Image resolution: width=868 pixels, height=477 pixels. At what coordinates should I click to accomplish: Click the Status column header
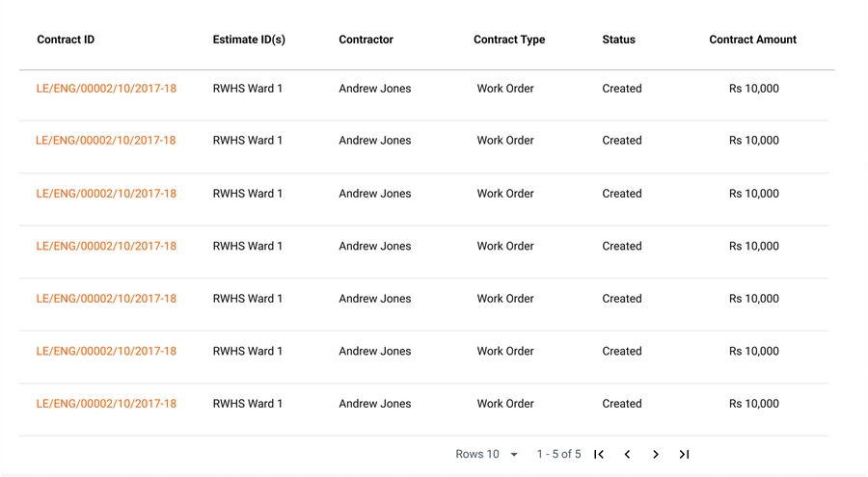(x=618, y=40)
